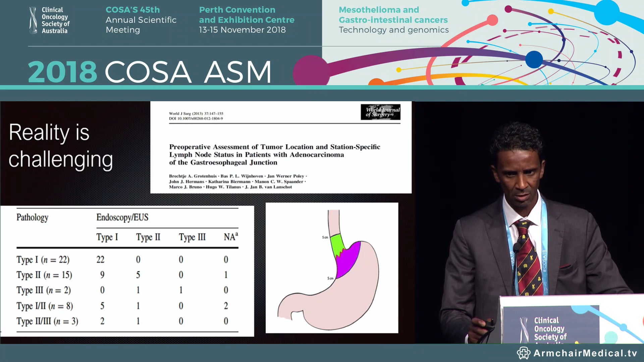Screen dimensions: 644x362
Task: Select the Type II (n = 15) table row
Action: pos(44,275)
